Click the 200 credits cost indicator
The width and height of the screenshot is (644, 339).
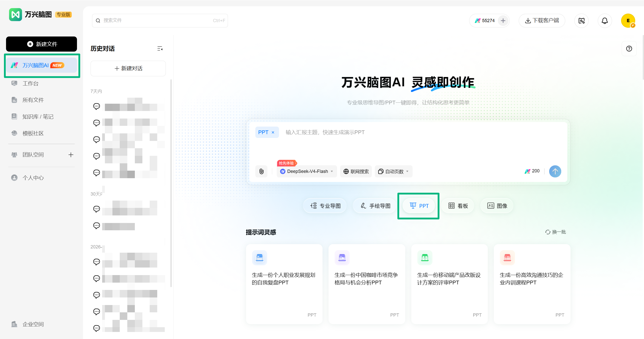[x=532, y=171]
